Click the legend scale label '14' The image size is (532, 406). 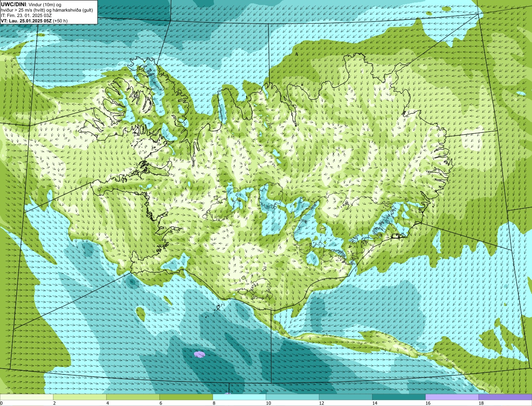[x=375, y=403]
